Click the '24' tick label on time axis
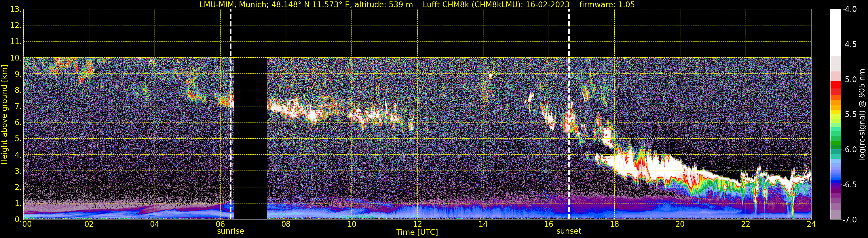Viewport: 868px width, 238px height. pos(811,224)
